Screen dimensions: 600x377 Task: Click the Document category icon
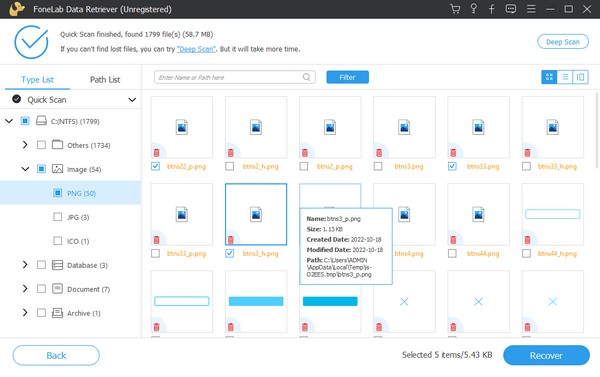point(57,289)
